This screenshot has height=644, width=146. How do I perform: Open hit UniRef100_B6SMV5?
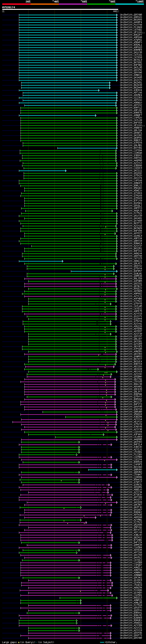click(131, 20)
